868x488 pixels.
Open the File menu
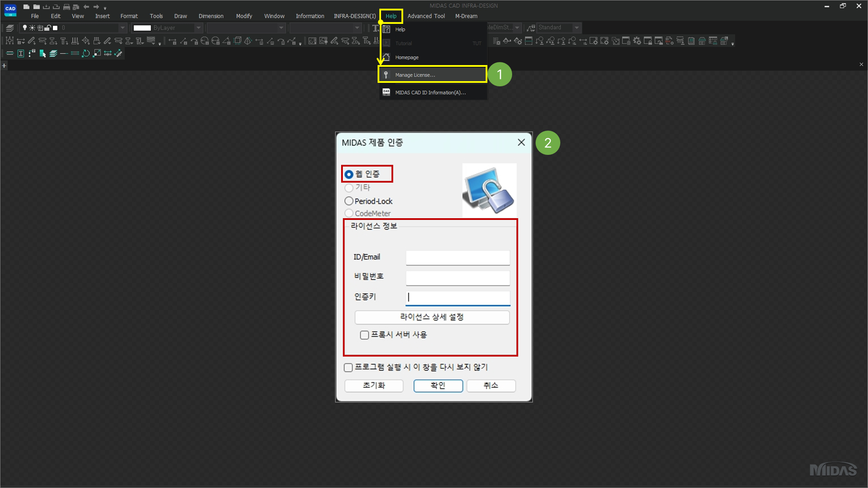[35, 16]
